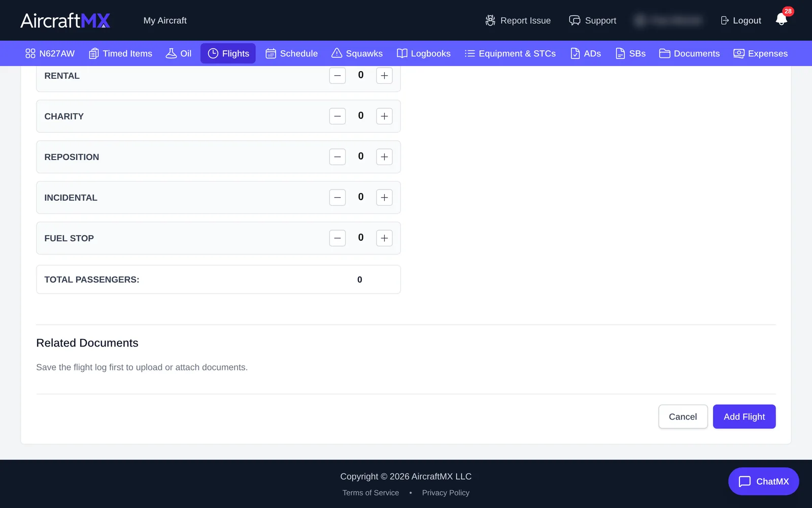
Task: Log out using the Logout button
Action: (741, 20)
